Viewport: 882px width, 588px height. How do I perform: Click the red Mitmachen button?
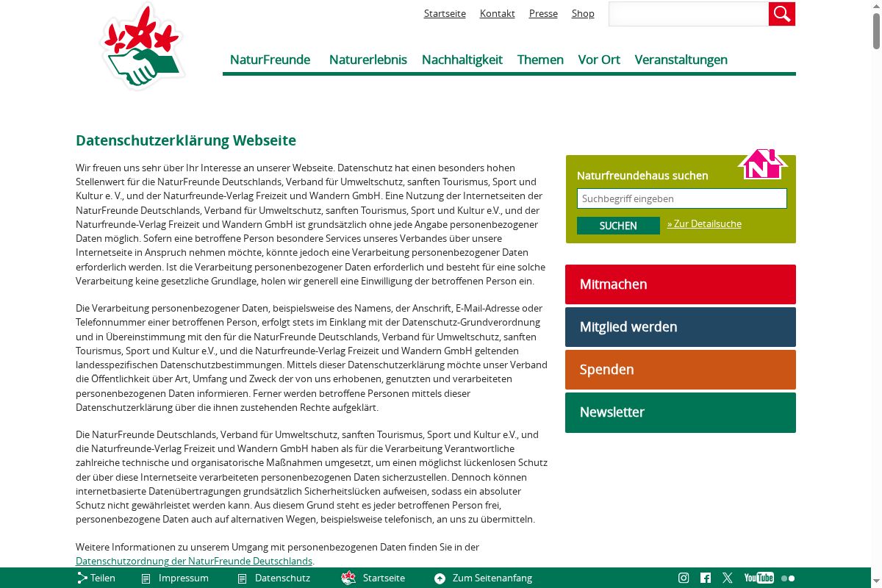pyautogui.click(x=681, y=284)
